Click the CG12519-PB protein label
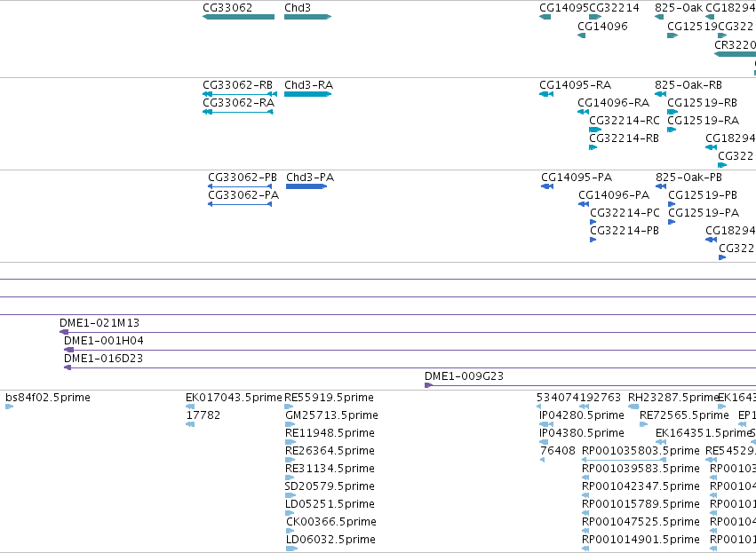The width and height of the screenshot is (756, 553). point(703,195)
